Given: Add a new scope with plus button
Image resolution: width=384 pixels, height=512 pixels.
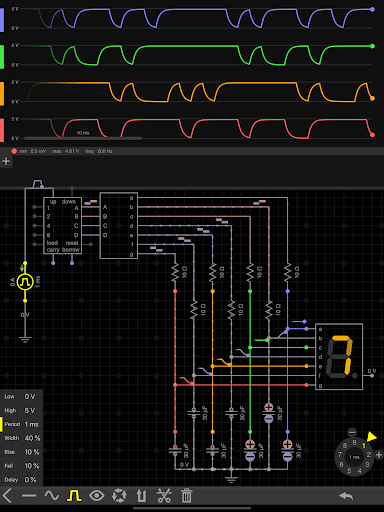Looking at the screenshot, I should coord(6,161).
